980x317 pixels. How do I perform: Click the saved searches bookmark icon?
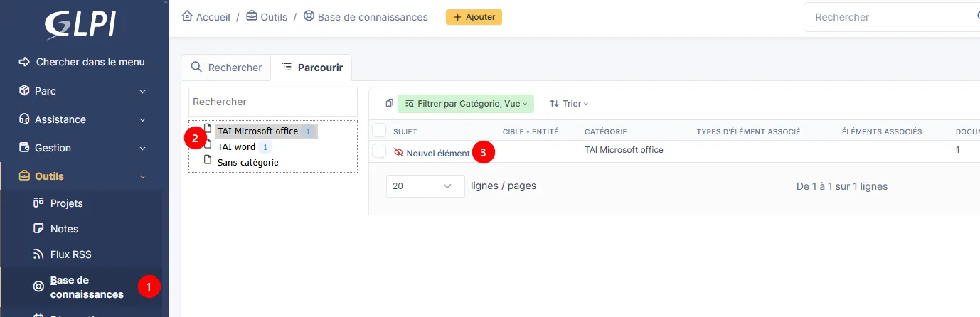click(389, 104)
